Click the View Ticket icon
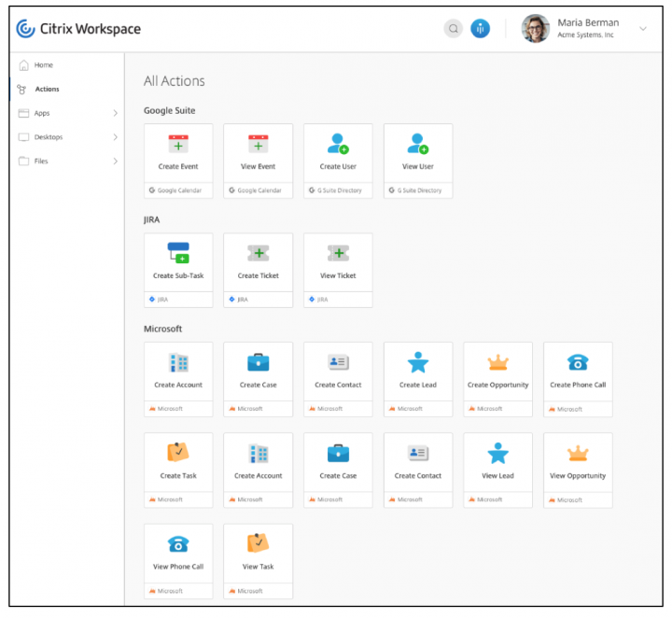The height and width of the screenshot is (618, 672). pyautogui.click(x=338, y=253)
